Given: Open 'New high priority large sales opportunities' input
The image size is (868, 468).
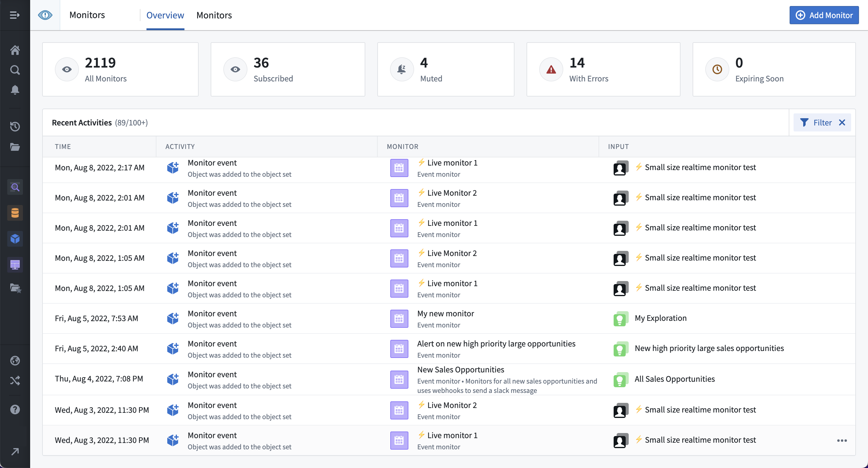Looking at the screenshot, I should (709, 348).
